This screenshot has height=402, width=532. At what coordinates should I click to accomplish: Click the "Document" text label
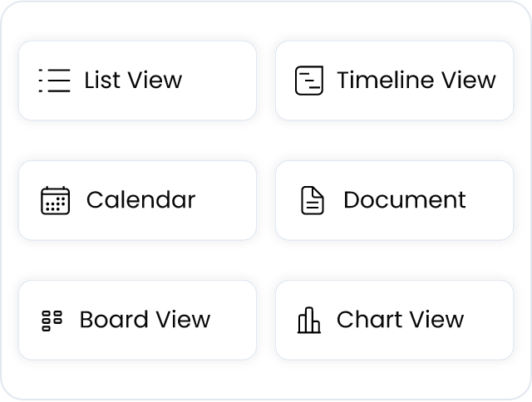click(x=405, y=199)
